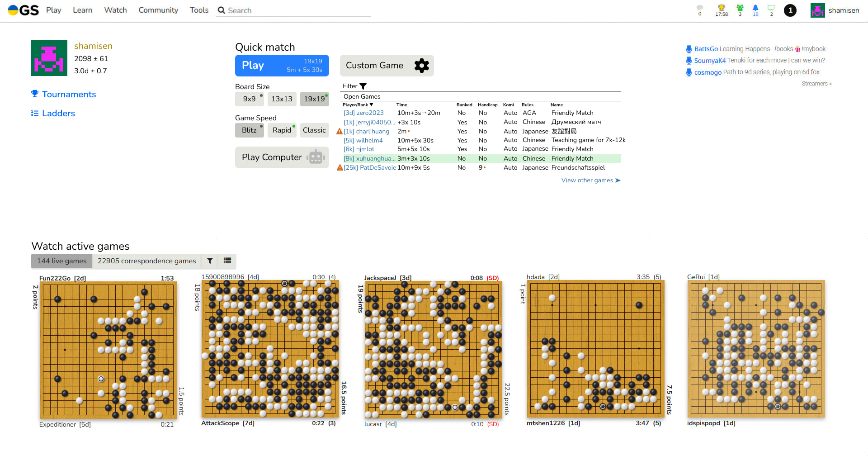This screenshot has height=456, width=868.
Task: Open the monitor-shaped active games icon
Action: pyautogui.click(x=771, y=8)
